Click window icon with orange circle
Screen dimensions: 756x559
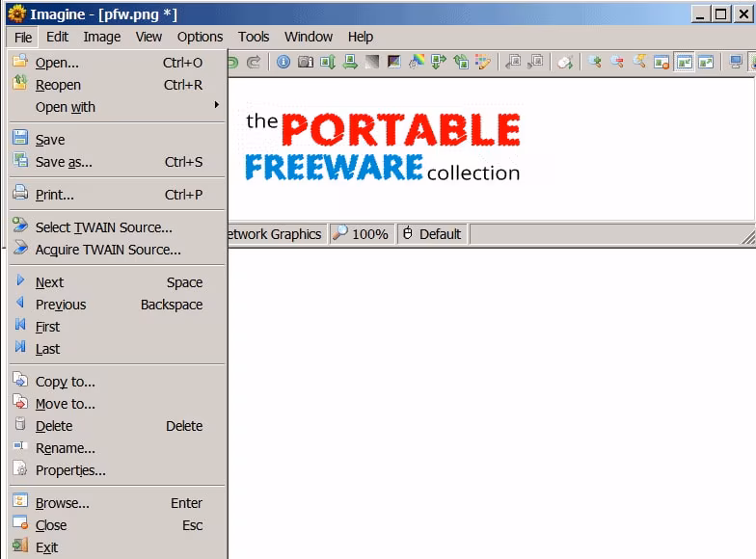coord(661,62)
